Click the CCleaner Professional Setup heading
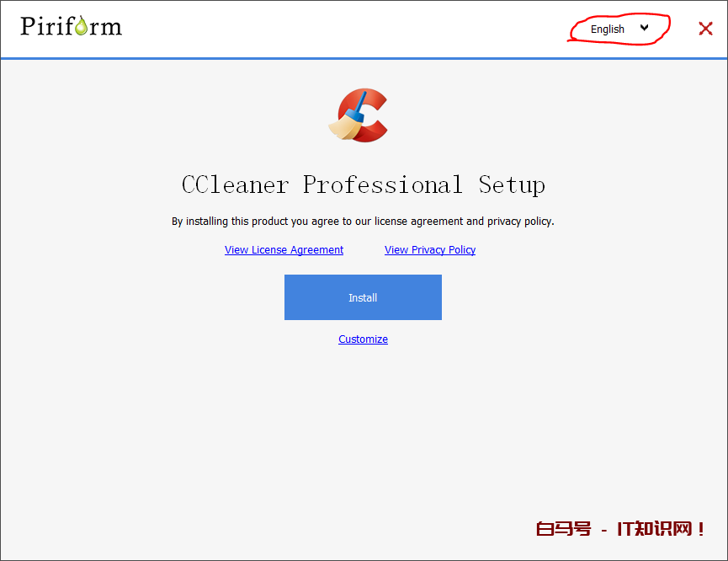 coord(363,184)
